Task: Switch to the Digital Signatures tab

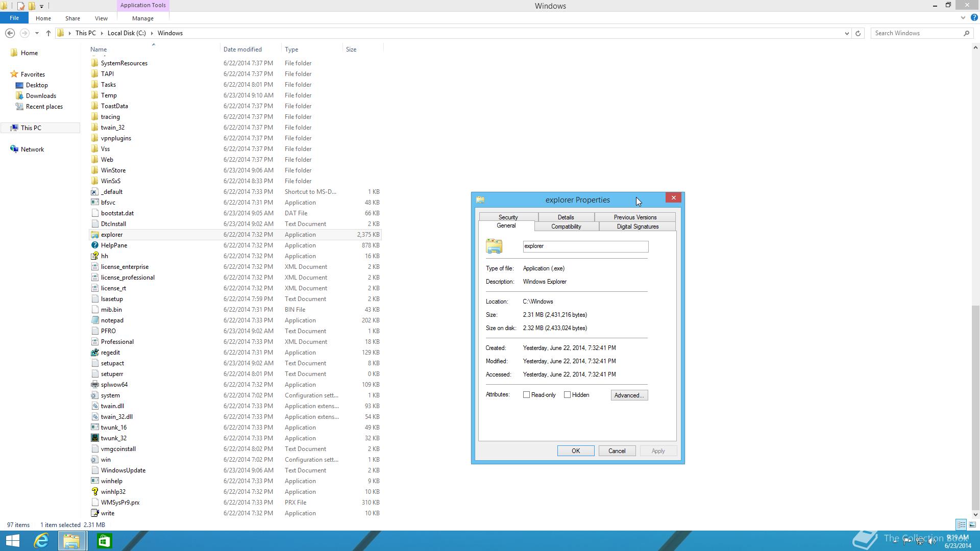Action: pyautogui.click(x=638, y=227)
